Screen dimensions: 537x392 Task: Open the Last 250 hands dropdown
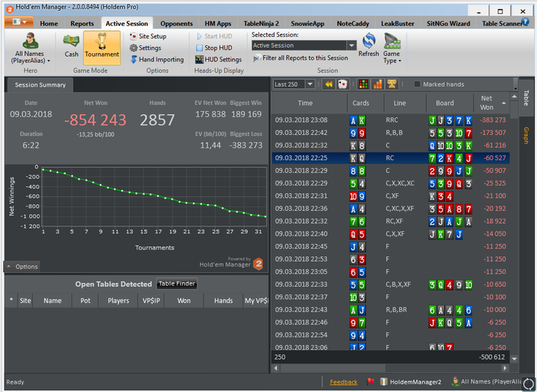(x=310, y=84)
